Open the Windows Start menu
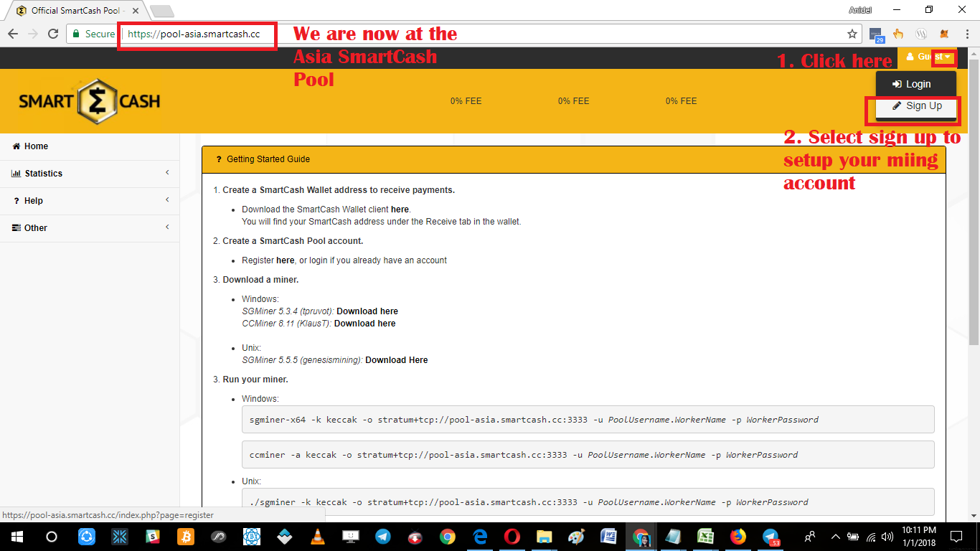This screenshot has width=980, height=551. pyautogui.click(x=16, y=536)
